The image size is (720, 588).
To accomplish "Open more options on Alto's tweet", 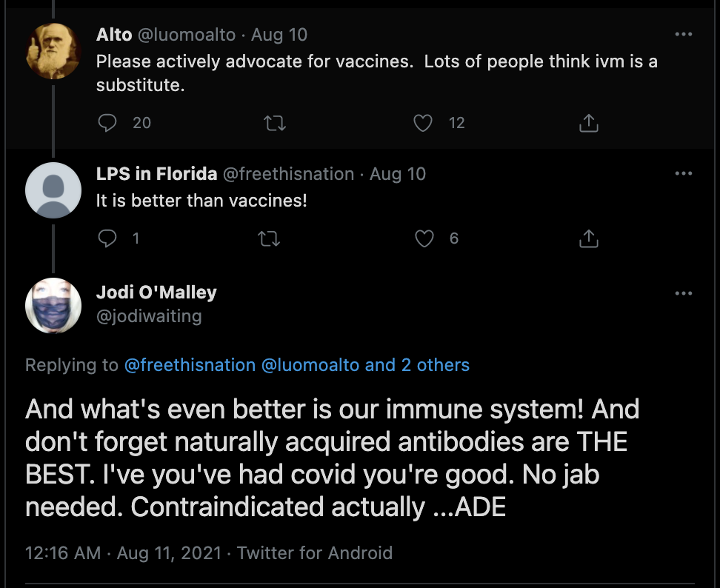I will [683, 35].
